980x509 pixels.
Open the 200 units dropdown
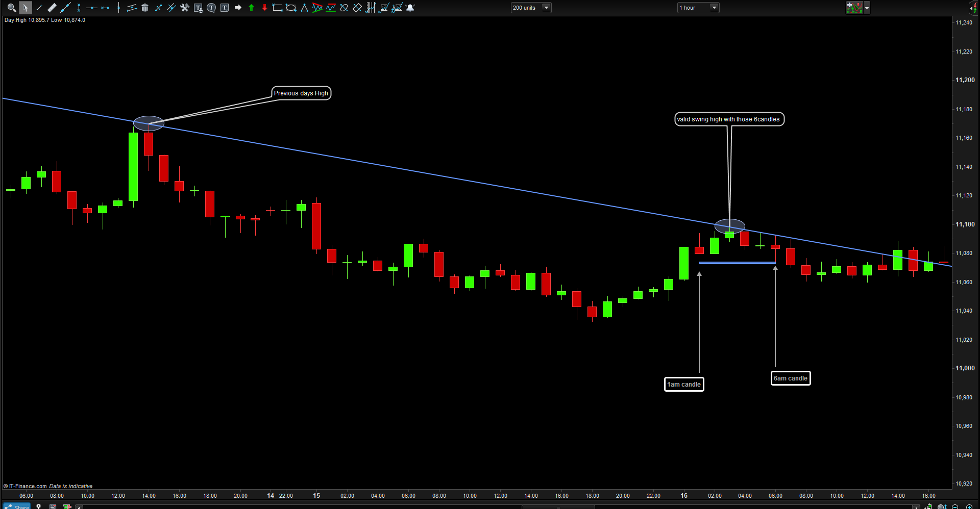(x=531, y=8)
